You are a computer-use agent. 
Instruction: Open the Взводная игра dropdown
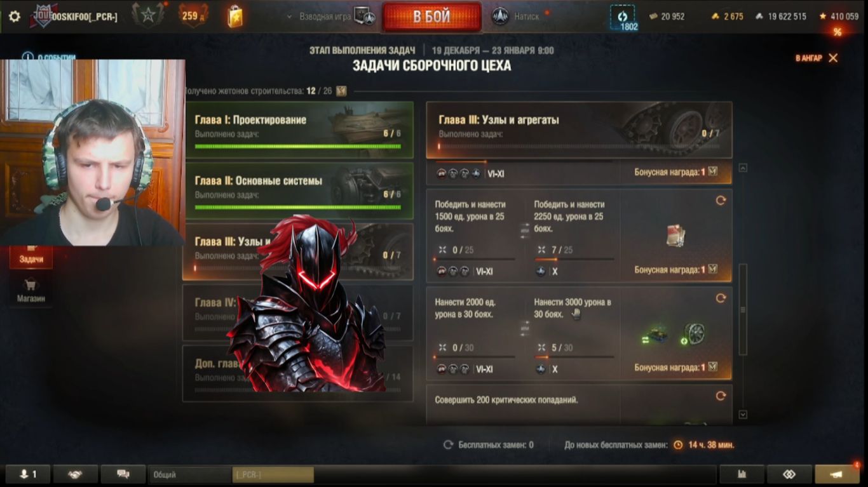(320, 17)
